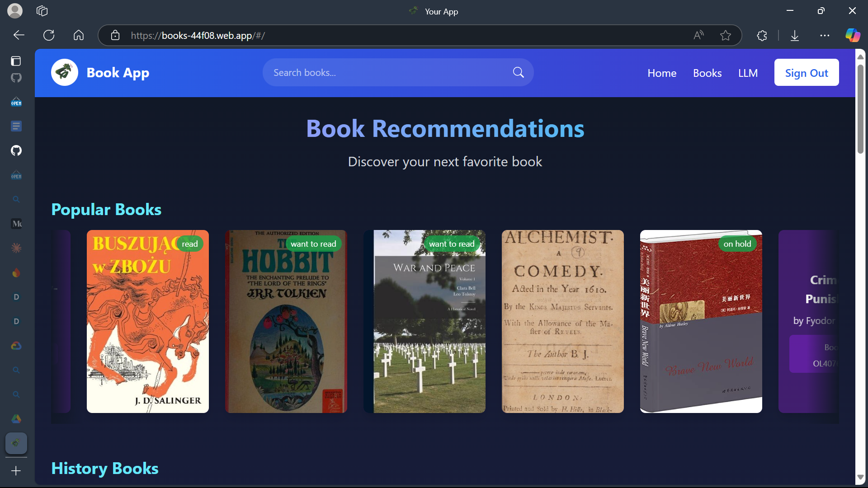Open the vertical tabs pane icon

coord(16,61)
